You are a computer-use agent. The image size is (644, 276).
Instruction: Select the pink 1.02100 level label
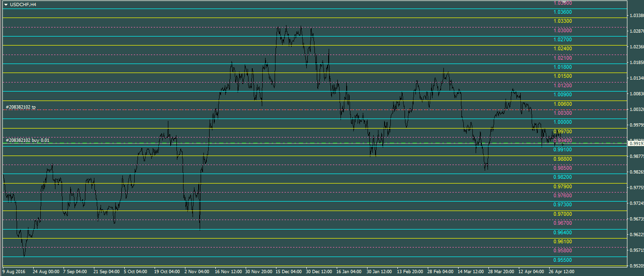562,58
